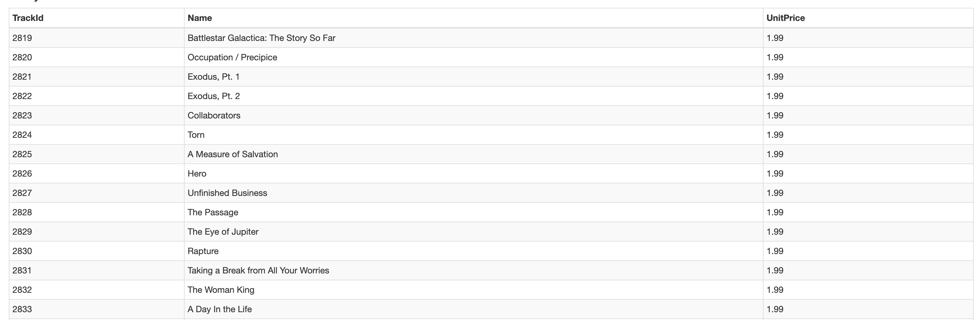This screenshot has height=320, width=980.
Task: Select the 'Exodus, Pt. 2' track name
Action: [213, 96]
